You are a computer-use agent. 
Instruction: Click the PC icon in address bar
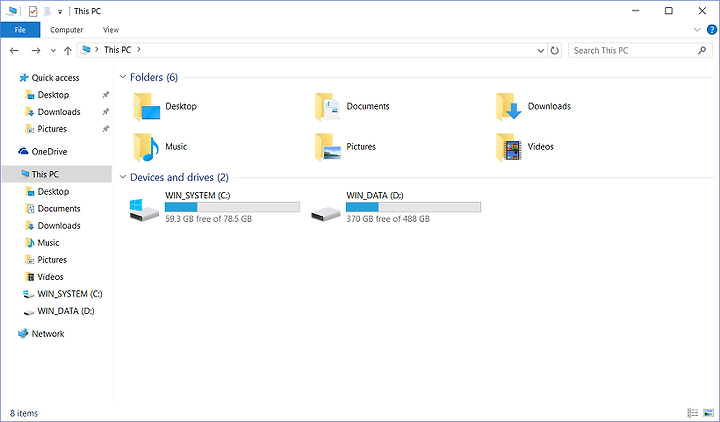(x=85, y=50)
